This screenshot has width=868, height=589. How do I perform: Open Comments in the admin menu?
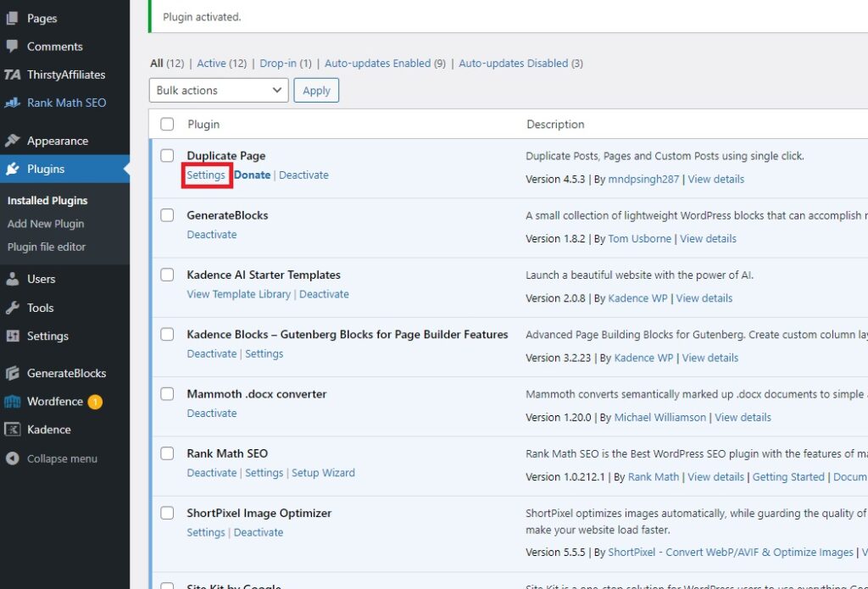pos(55,47)
